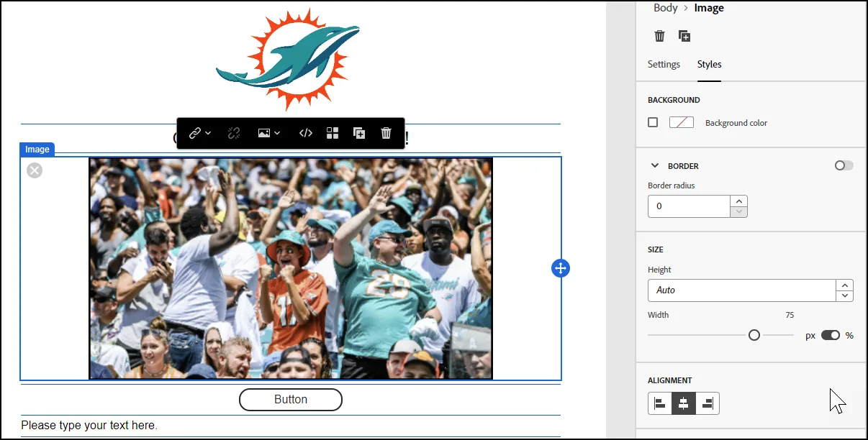Align image to the center

point(684,403)
